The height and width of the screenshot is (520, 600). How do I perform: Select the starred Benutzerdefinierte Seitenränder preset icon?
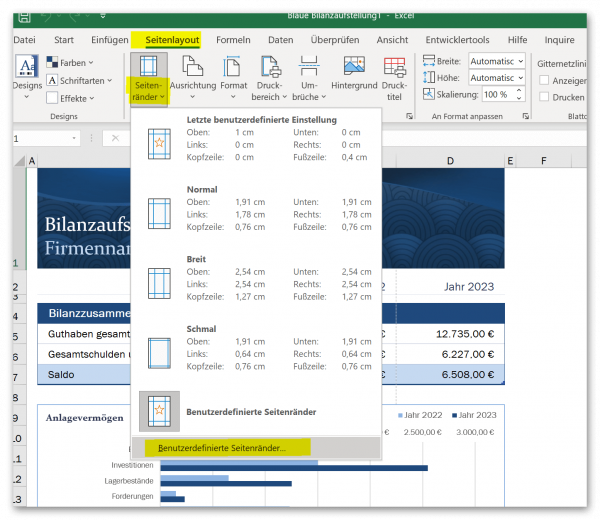[x=159, y=411]
